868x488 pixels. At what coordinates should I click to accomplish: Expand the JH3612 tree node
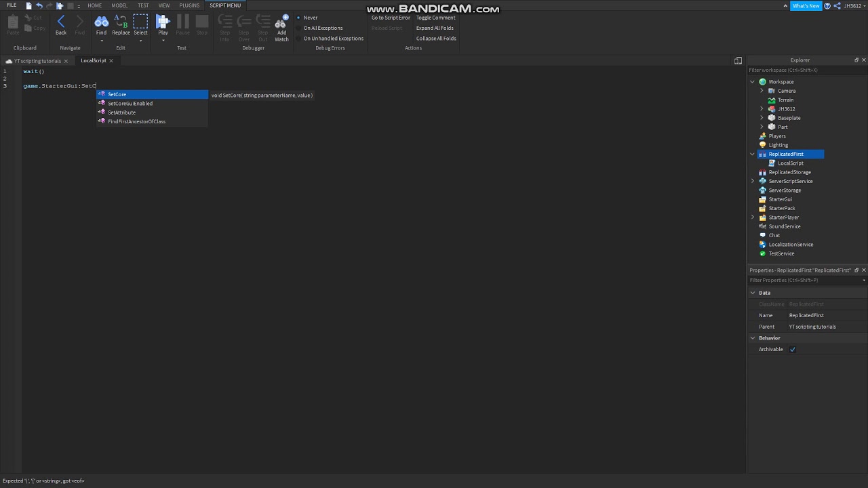coord(762,109)
